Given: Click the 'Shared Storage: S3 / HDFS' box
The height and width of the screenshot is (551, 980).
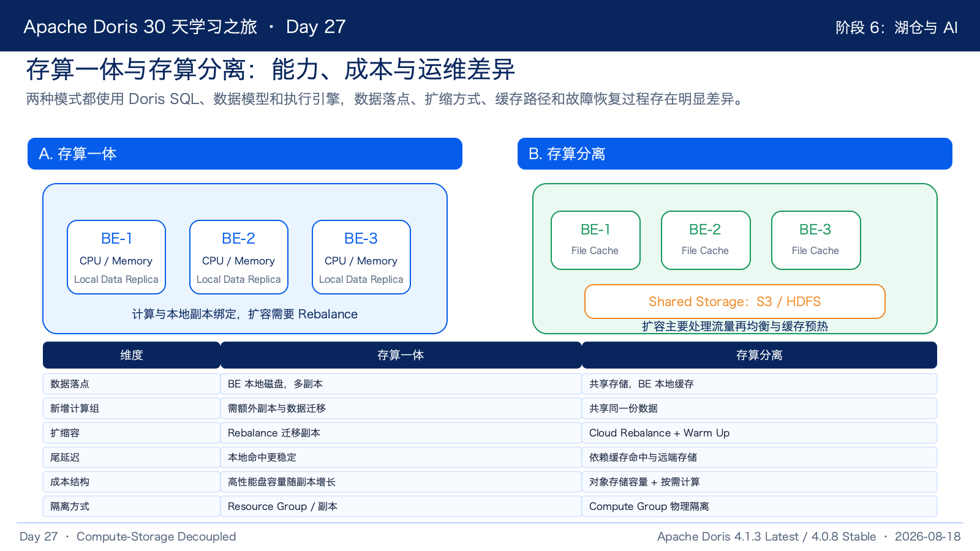Looking at the screenshot, I should (735, 301).
